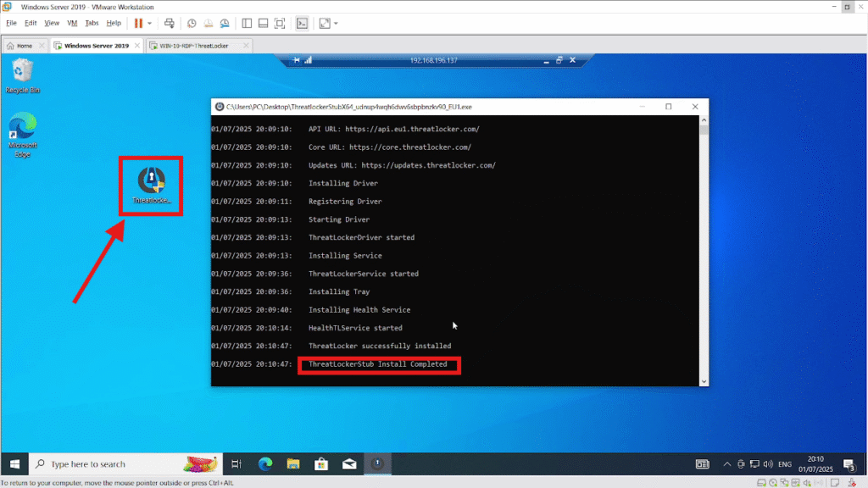The height and width of the screenshot is (488, 868).
Task: Click the VMware message log icon
Action: point(835,483)
